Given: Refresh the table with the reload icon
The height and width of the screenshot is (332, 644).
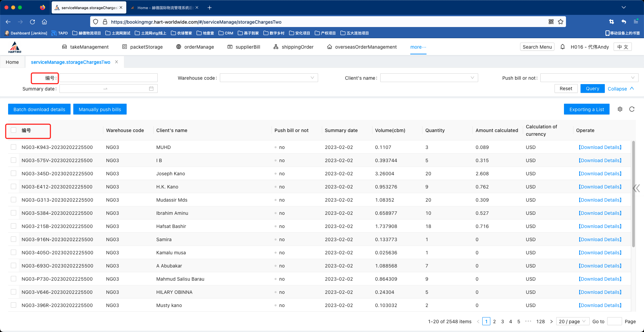Looking at the screenshot, I should 632,109.
